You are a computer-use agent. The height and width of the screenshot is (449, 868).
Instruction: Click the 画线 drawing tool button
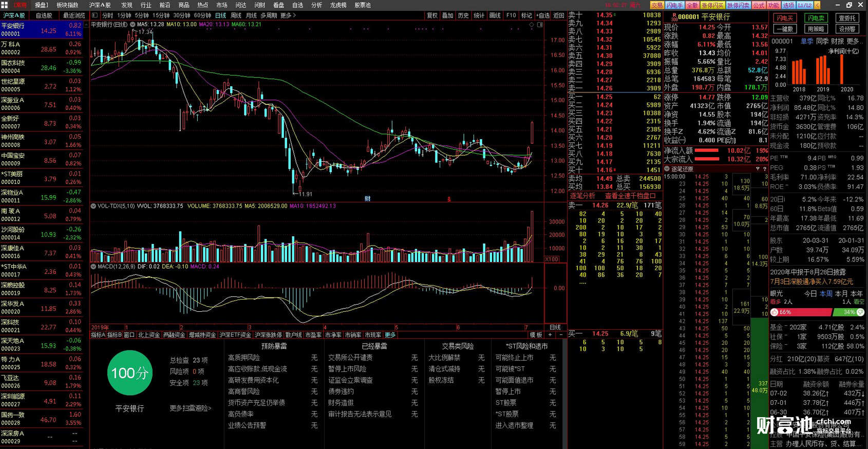tap(495, 15)
